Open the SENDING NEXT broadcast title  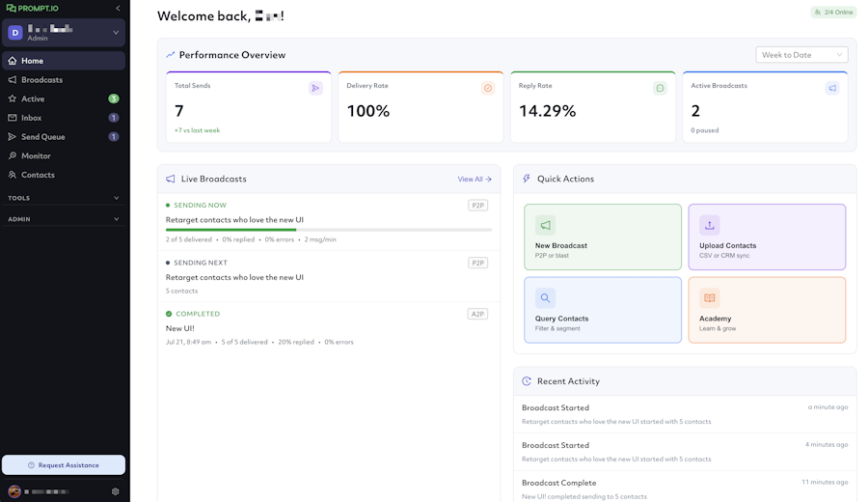click(234, 278)
